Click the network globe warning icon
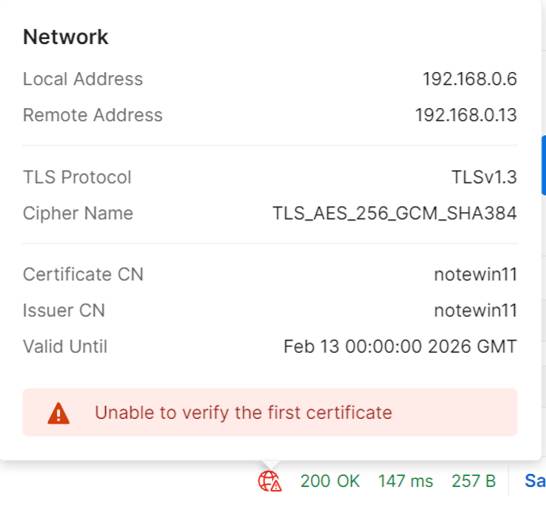The height and width of the screenshot is (509, 546). tap(270, 481)
